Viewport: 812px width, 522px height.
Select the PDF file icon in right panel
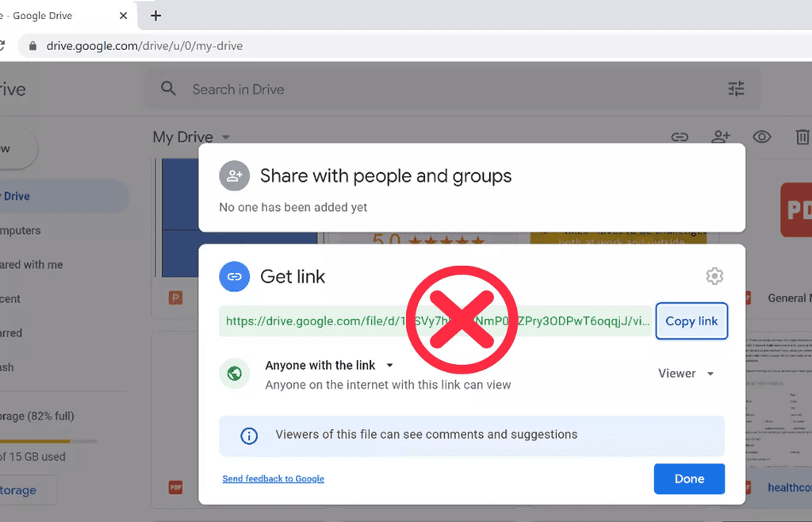click(799, 209)
